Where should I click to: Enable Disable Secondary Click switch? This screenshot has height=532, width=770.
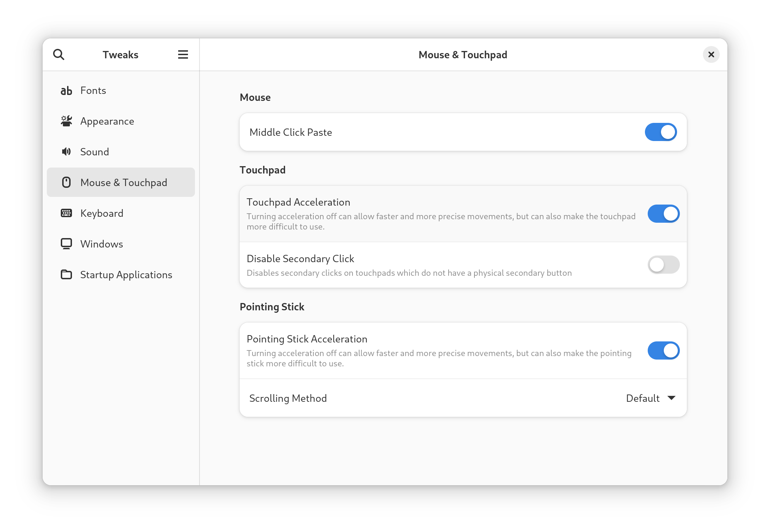point(663,265)
